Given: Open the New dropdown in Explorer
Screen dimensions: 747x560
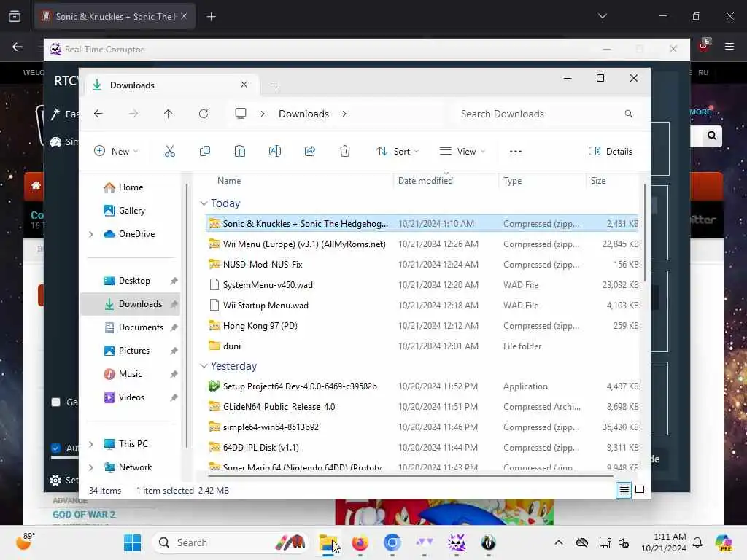Looking at the screenshot, I should (x=116, y=152).
